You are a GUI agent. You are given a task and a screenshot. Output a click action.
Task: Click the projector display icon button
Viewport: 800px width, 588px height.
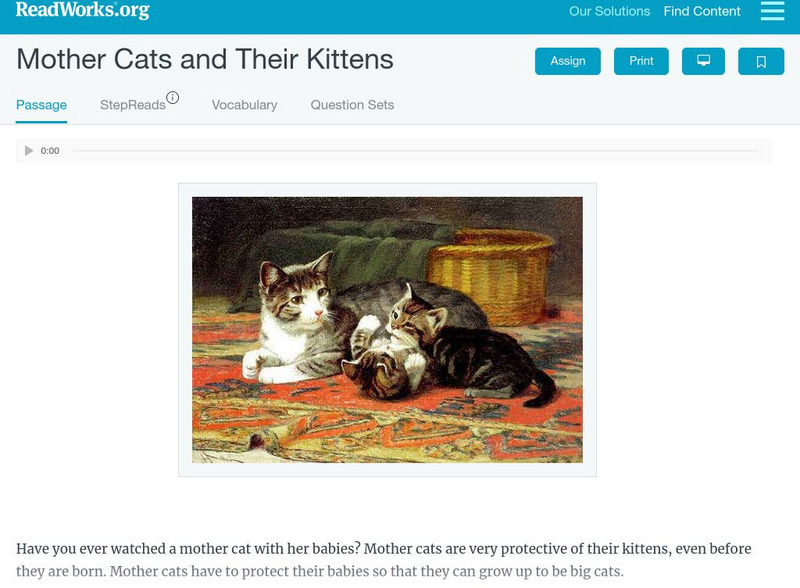click(x=703, y=61)
